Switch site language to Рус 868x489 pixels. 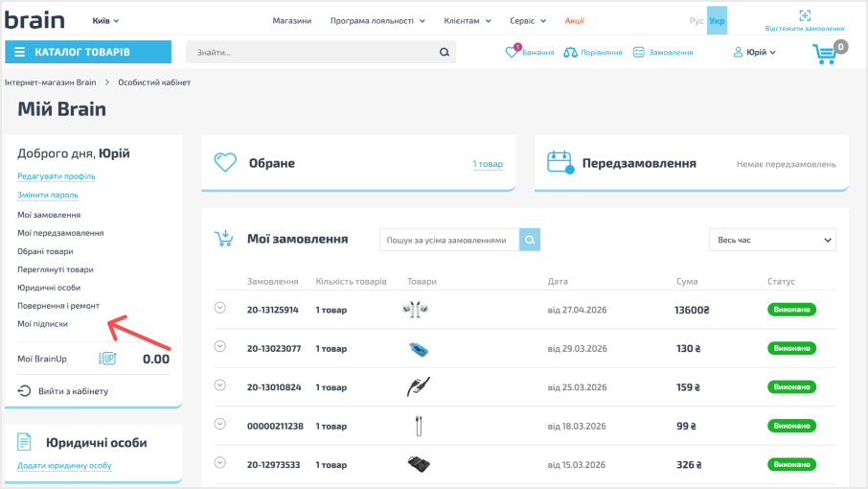pyautogui.click(x=697, y=20)
